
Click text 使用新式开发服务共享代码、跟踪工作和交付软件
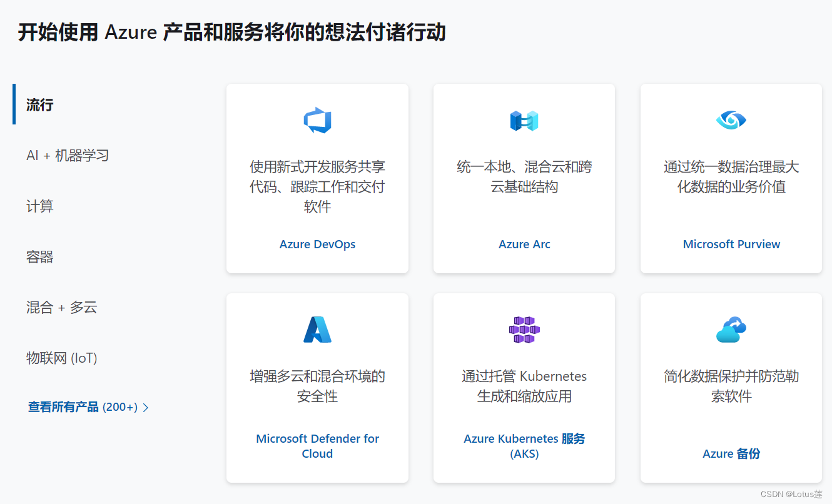tap(317, 186)
